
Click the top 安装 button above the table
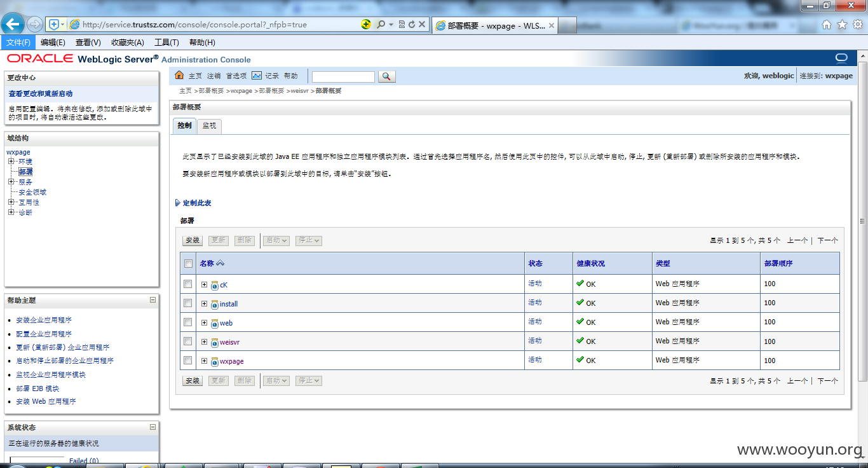193,240
